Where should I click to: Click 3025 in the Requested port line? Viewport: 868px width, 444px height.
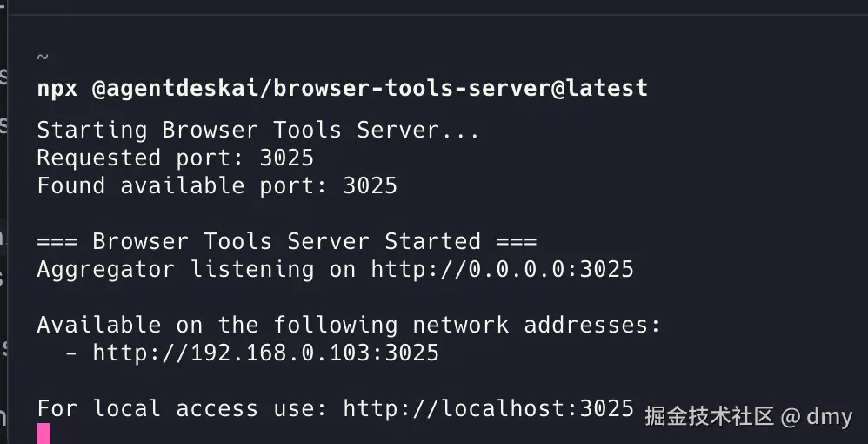click(x=286, y=158)
